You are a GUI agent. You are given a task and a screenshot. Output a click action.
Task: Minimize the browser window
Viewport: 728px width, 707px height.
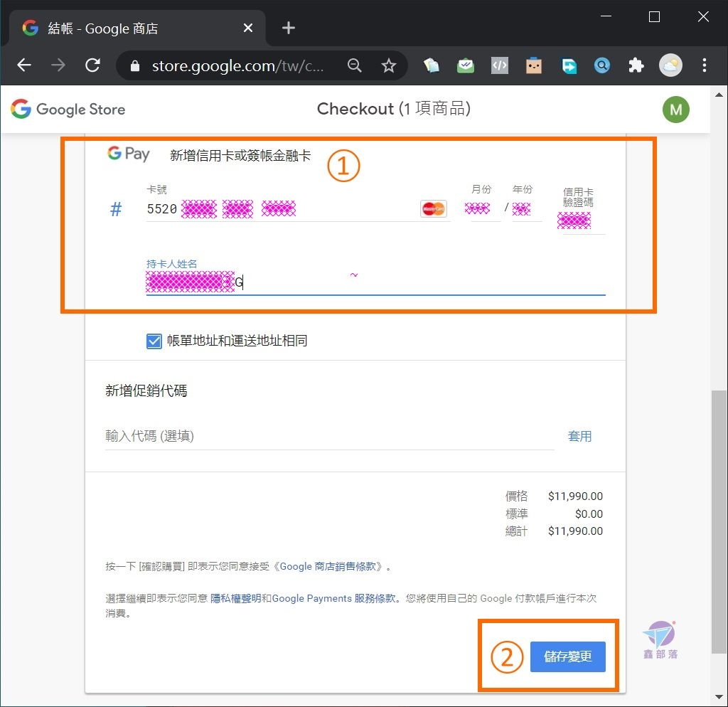pyautogui.click(x=606, y=17)
